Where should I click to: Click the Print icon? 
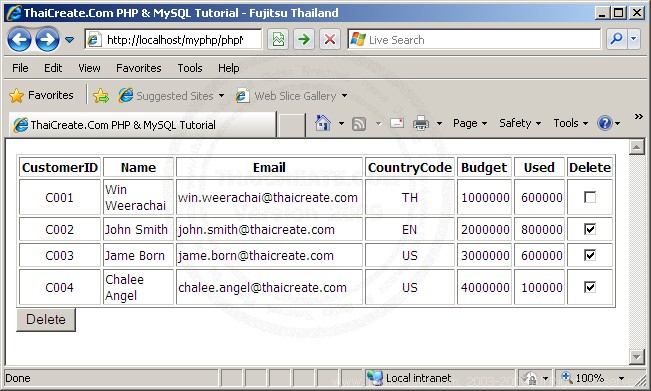(x=421, y=123)
